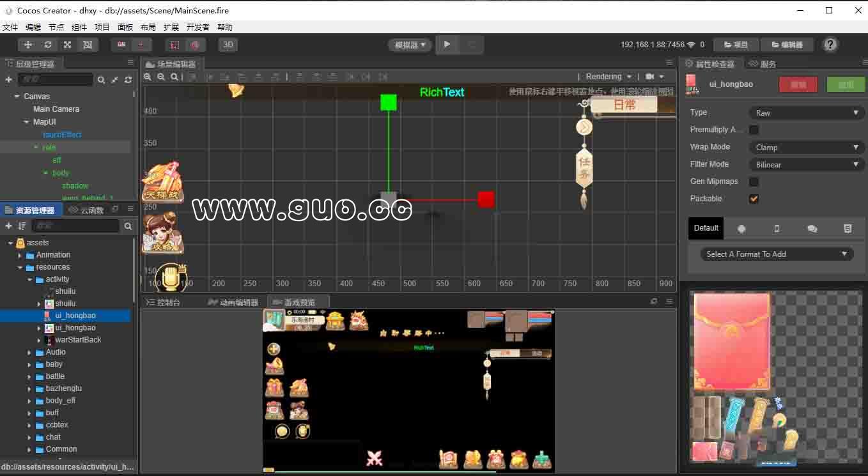This screenshot has height=476, width=868.
Task: Enable the Premultiply Alpha checkbox
Action: pos(754,130)
